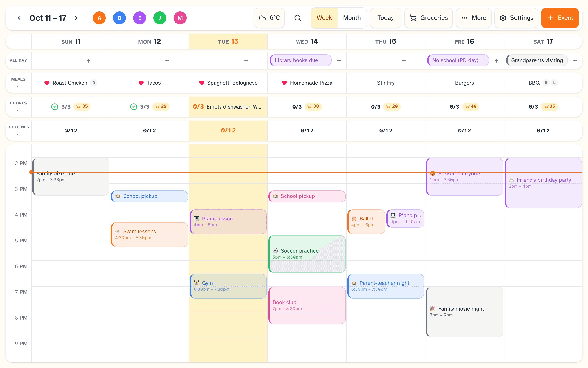The height and width of the screenshot is (368, 588).
Task: Open Monday's Swim lessons event
Action: click(x=150, y=234)
